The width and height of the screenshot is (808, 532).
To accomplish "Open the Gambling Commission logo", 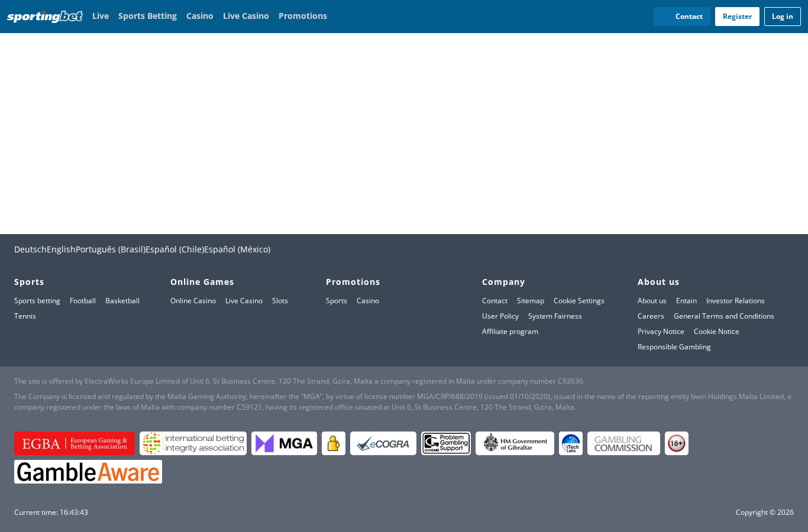I will click(623, 443).
